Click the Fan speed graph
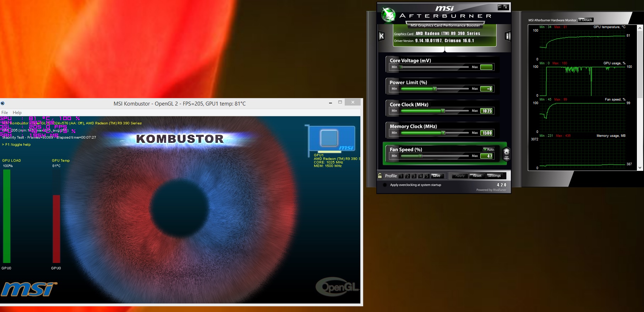Screen dimensions: 644x312 click(x=582, y=117)
